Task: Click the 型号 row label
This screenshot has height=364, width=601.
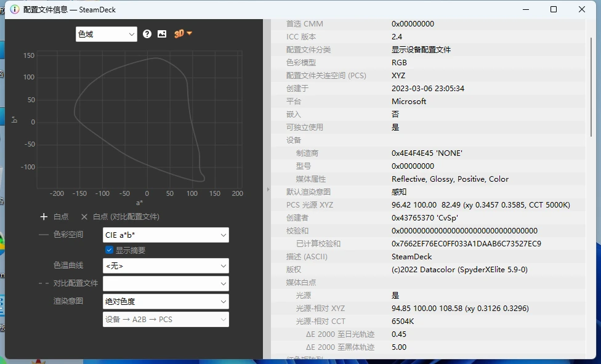Action: tap(303, 166)
